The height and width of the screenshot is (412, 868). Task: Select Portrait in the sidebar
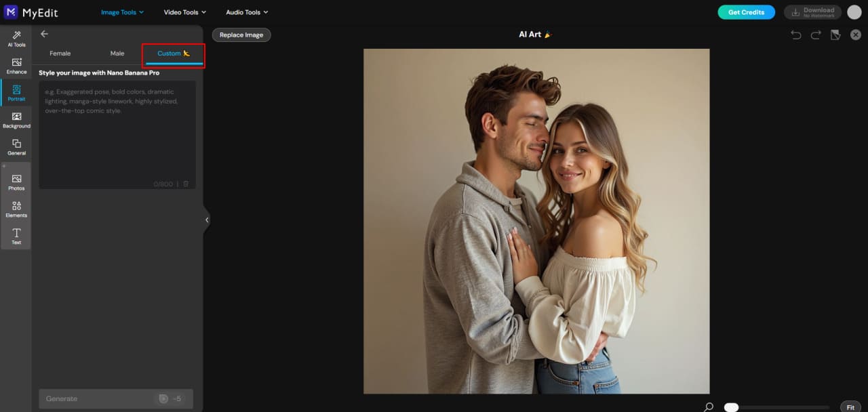coord(16,93)
